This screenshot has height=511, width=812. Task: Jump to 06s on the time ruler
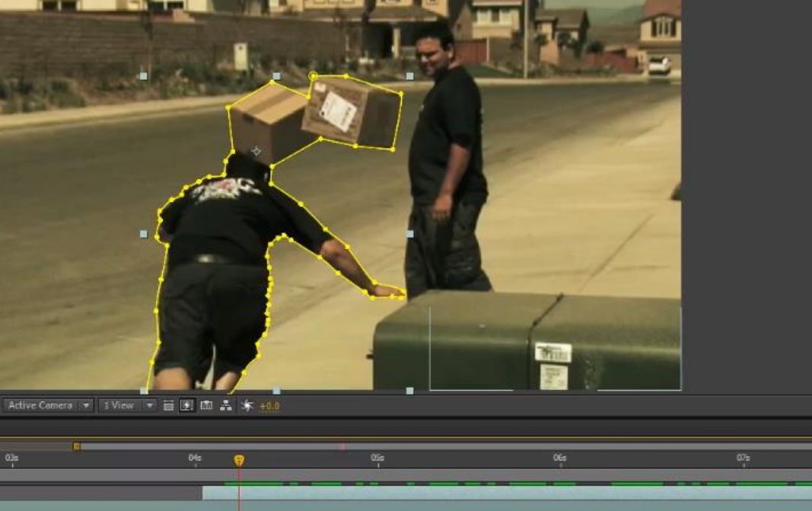tap(559, 458)
